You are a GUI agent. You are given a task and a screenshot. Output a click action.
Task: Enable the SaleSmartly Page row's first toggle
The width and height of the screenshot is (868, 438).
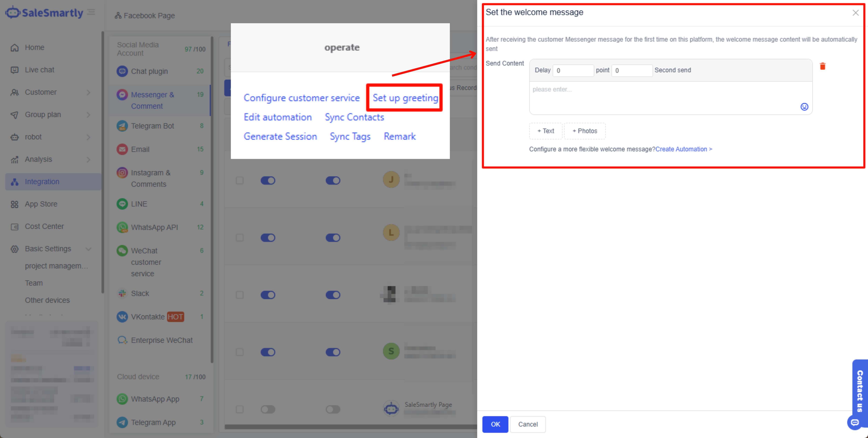click(268, 409)
